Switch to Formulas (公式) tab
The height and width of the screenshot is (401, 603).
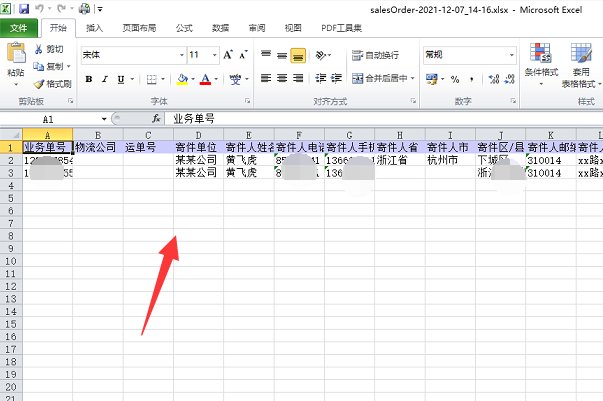click(184, 28)
